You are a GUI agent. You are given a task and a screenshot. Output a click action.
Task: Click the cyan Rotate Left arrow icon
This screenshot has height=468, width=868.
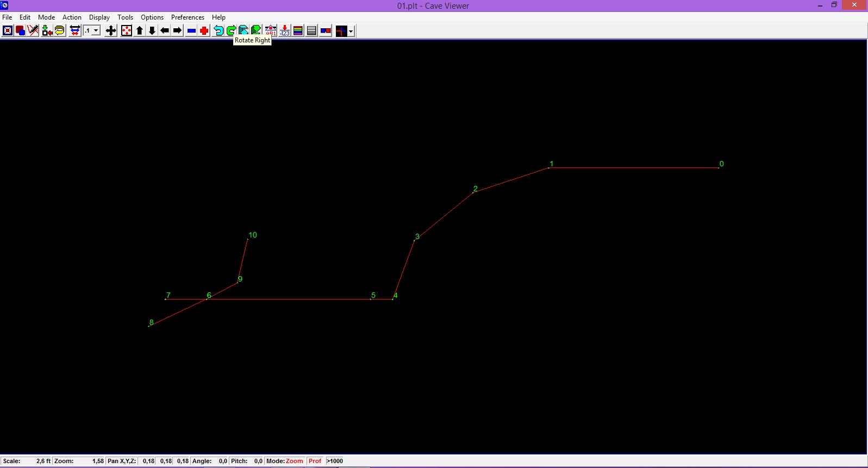(218, 30)
